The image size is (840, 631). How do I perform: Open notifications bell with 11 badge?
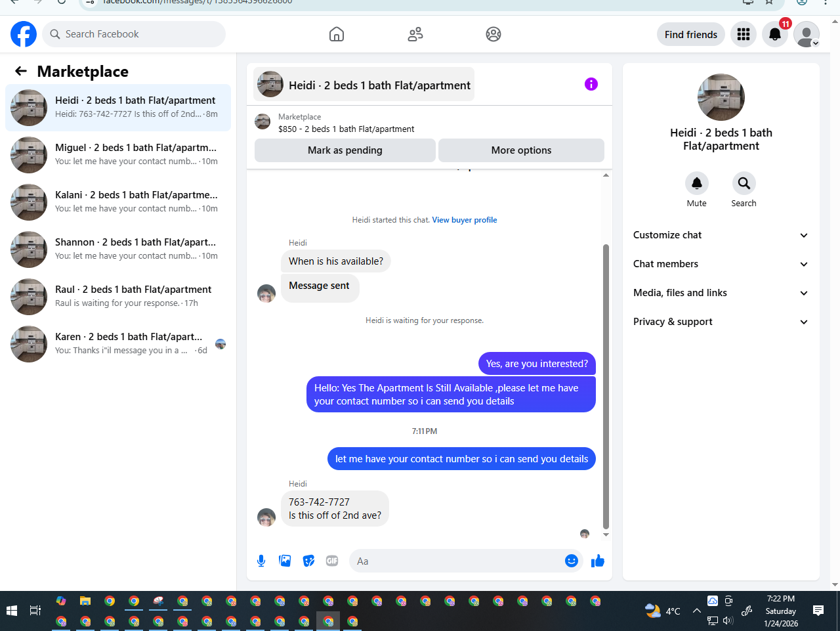click(775, 34)
